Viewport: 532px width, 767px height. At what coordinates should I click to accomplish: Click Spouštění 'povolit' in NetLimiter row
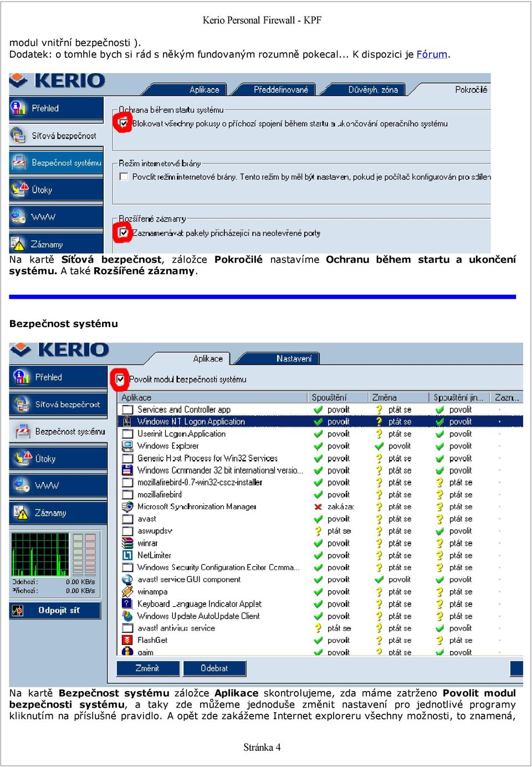(339, 555)
